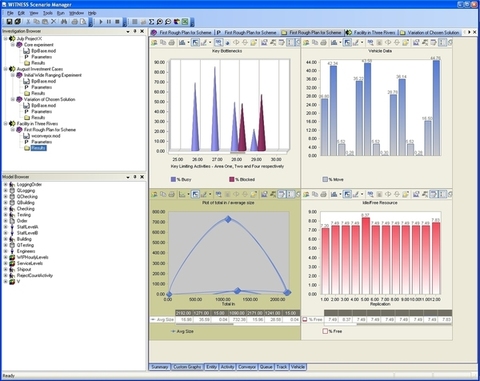Image resolution: width=480 pixels, height=381 pixels.
Task: Click the Delete X icon in main toolbar
Action: point(53,22)
